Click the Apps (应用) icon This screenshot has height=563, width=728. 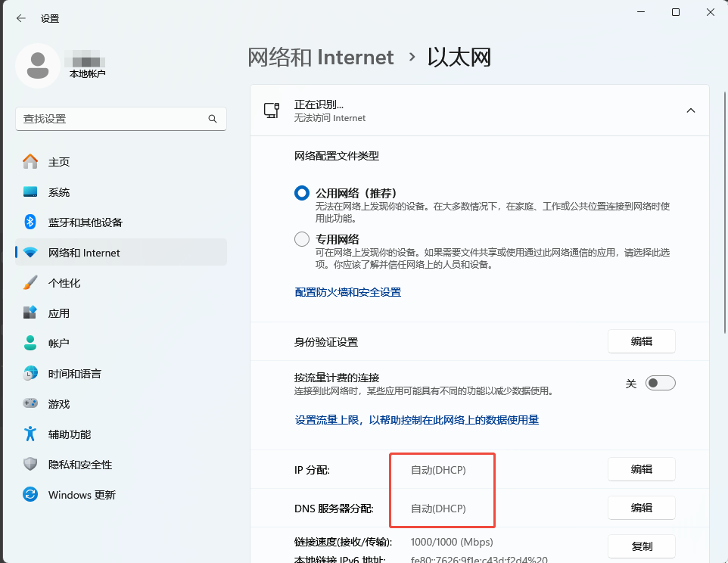pyautogui.click(x=30, y=313)
